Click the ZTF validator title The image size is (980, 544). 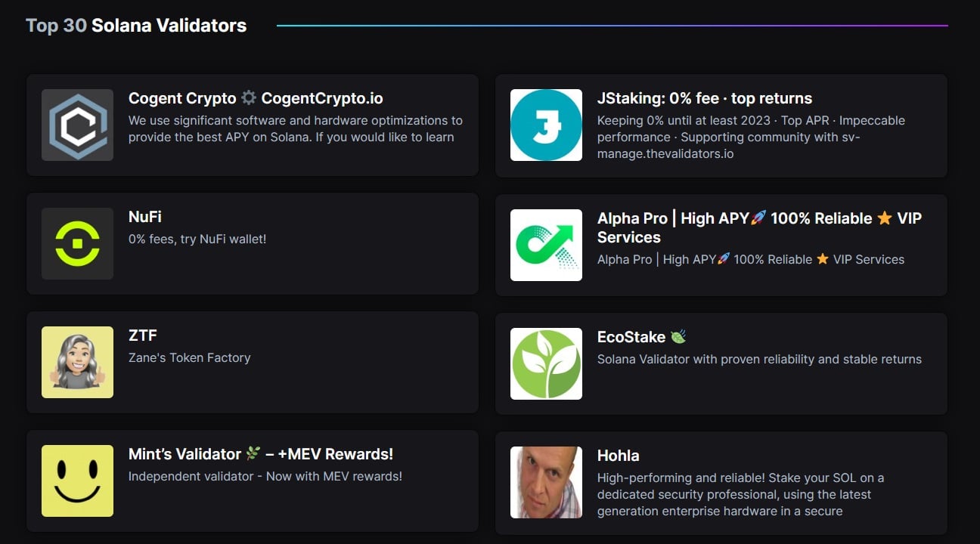click(143, 335)
